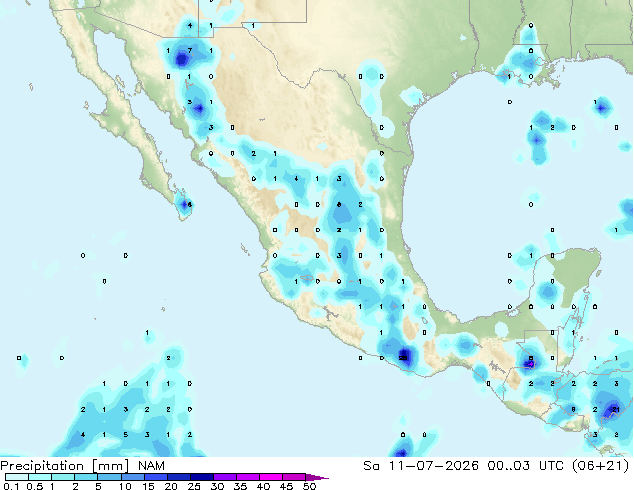Click legend tick label '30'
The image size is (634, 490).
click(x=217, y=486)
